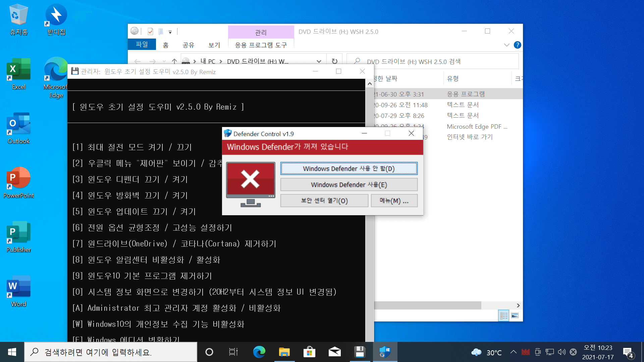Open the 파일 menu in Explorer

click(142, 44)
